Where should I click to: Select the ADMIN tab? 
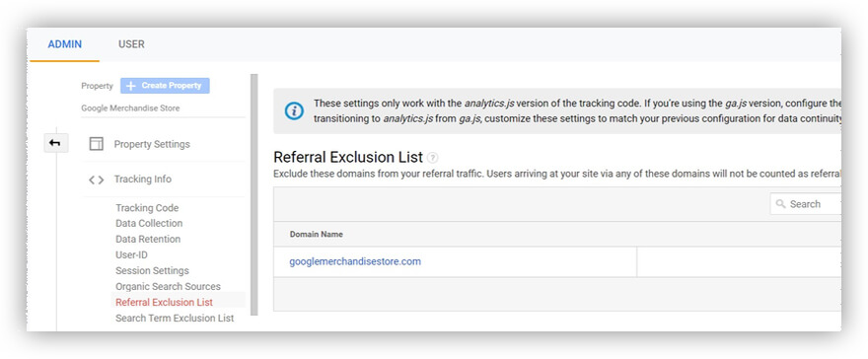point(65,44)
